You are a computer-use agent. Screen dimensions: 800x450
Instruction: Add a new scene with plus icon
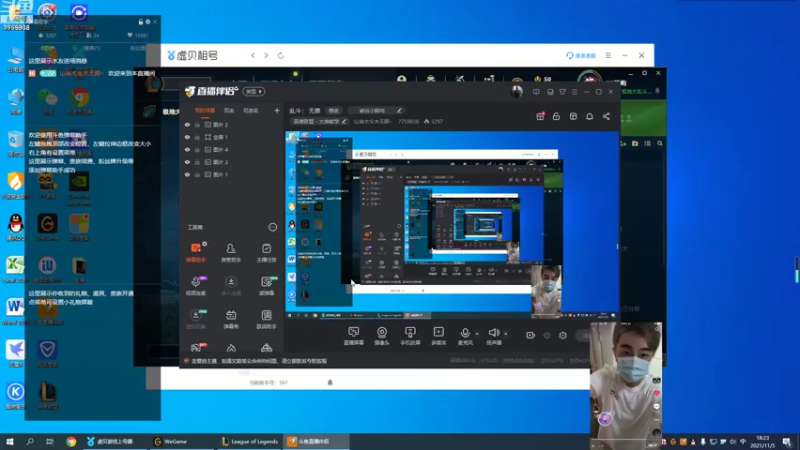277,110
